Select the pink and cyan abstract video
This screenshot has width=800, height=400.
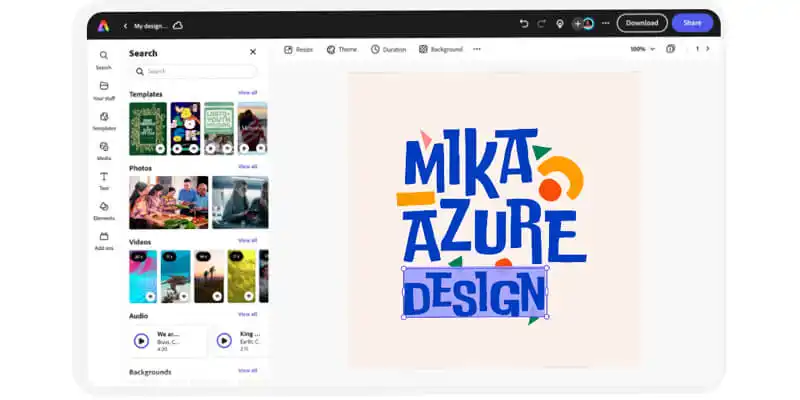[143, 277]
